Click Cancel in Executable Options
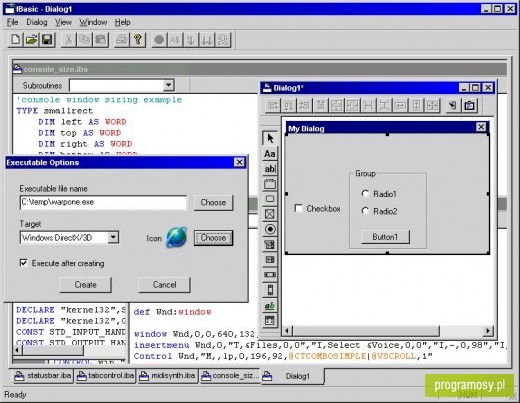The height and width of the screenshot is (403, 520). point(164,285)
